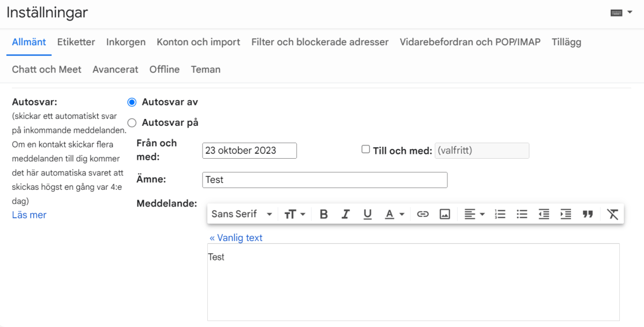This screenshot has height=327, width=644.
Task: Insert an image into the message
Action: point(445,214)
